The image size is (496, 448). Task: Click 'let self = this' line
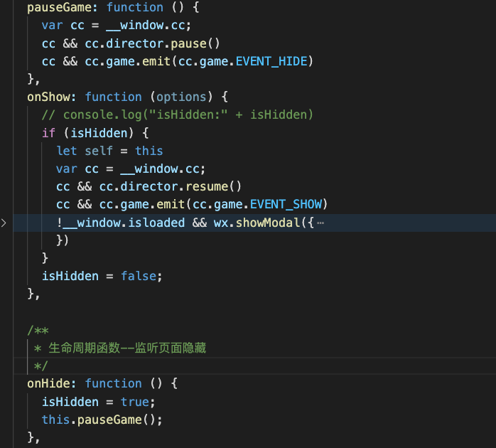[109, 151]
